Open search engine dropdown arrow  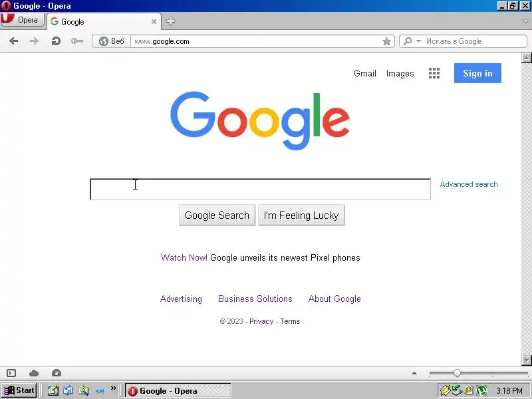coord(418,41)
